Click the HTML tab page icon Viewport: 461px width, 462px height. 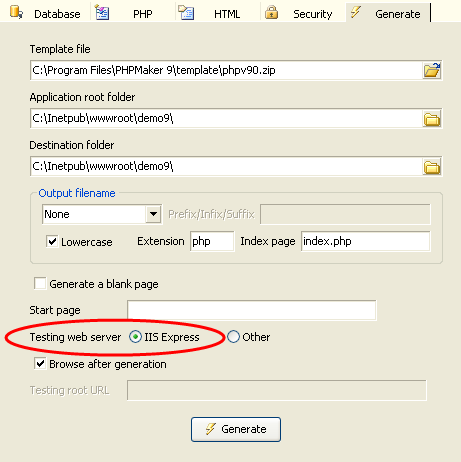point(186,13)
